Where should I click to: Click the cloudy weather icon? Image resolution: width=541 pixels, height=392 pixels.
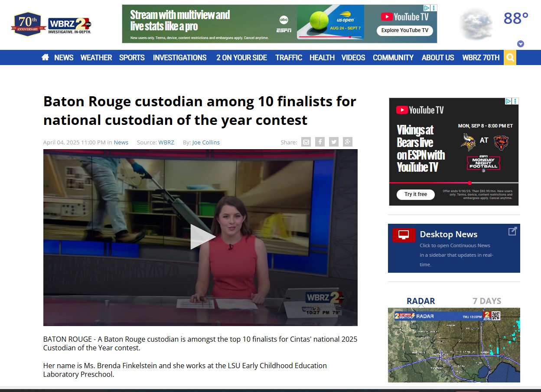[x=476, y=24]
